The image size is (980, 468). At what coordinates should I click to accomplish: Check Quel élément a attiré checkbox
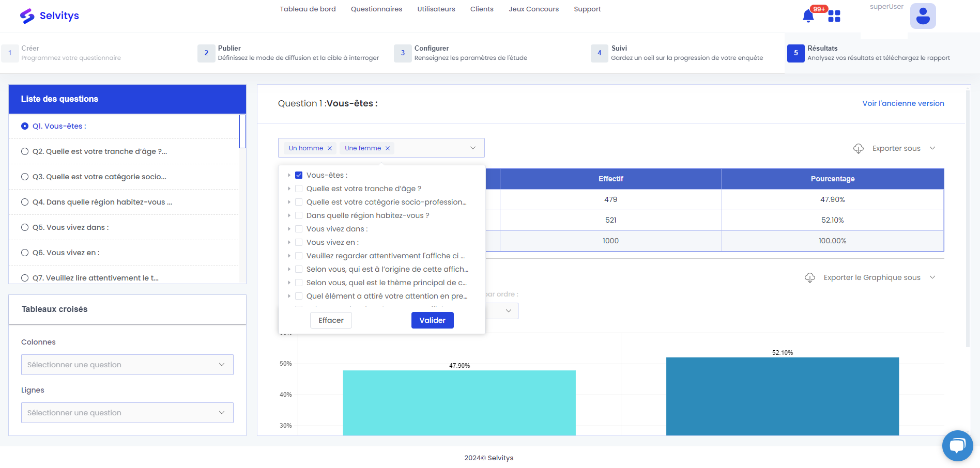pos(299,296)
